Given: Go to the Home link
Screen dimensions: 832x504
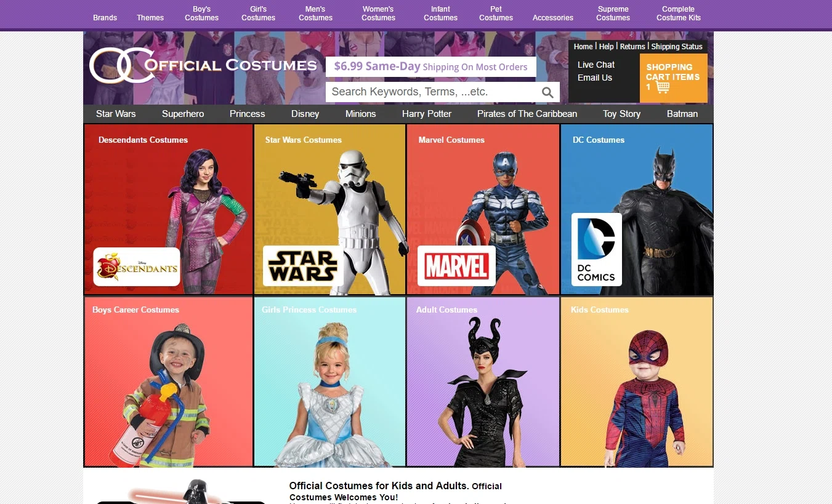Looking at the screenshot, I should (x=583, y=46).
